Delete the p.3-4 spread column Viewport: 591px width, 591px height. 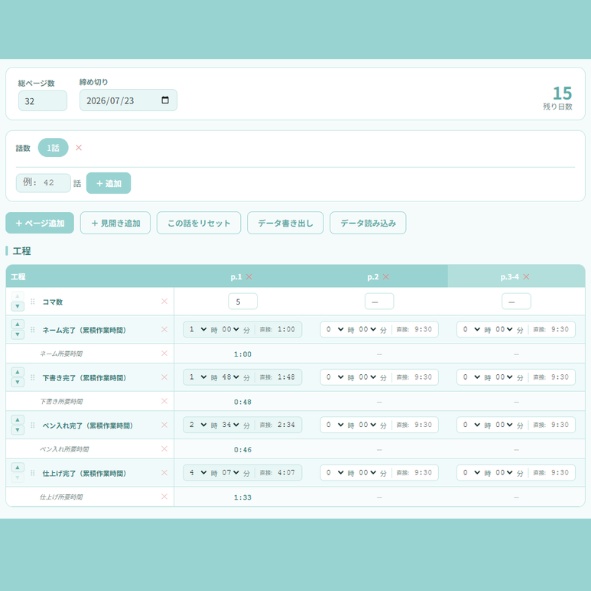[526, 277]
